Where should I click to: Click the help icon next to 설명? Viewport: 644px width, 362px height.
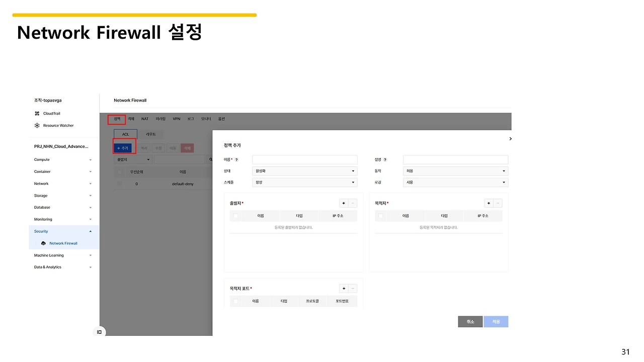pyautogui.click(x=385, y=160)
